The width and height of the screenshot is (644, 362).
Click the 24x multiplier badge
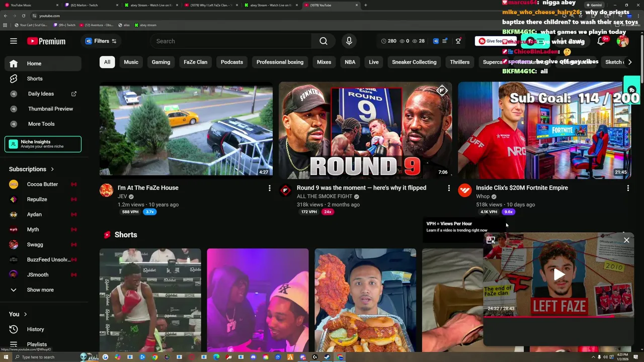pos(328,212)
